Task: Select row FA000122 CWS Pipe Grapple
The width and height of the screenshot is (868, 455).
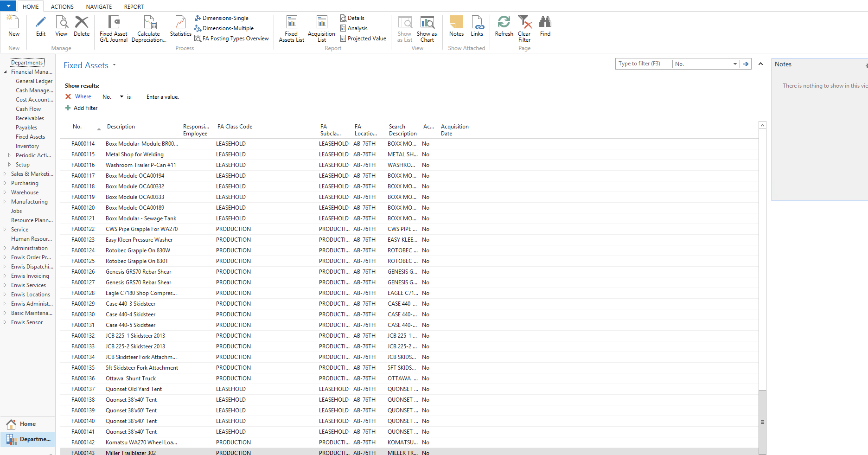Action: (409, 229)
